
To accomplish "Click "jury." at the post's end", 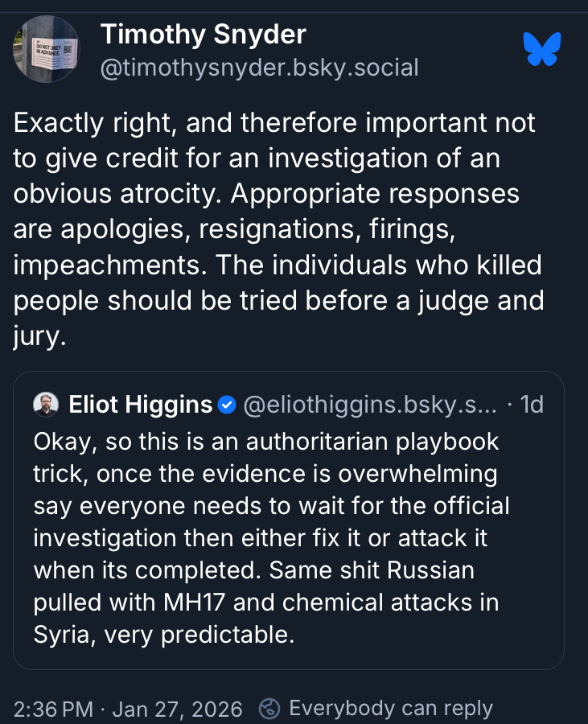I will pyautogui.click(x=39, y=335).
